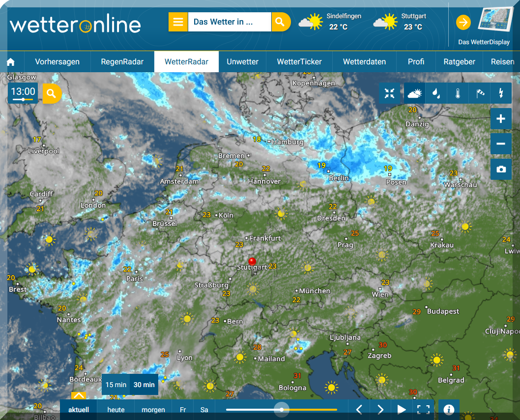
Task: Go to the home page icon
Action: point(11,62)
